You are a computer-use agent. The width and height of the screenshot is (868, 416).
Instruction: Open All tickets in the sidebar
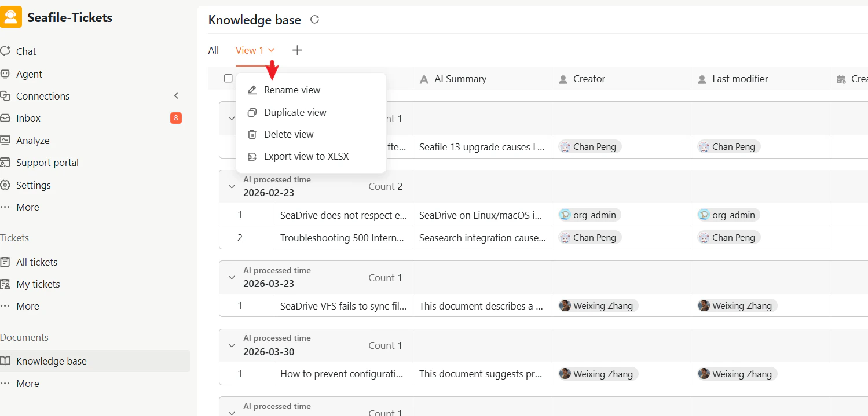pyautogui.click(x=36, y=262)
